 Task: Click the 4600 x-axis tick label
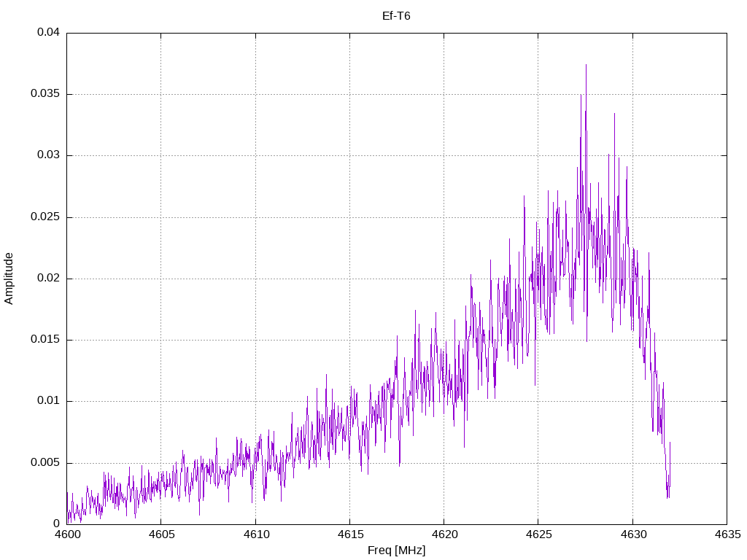click(67, 534)
